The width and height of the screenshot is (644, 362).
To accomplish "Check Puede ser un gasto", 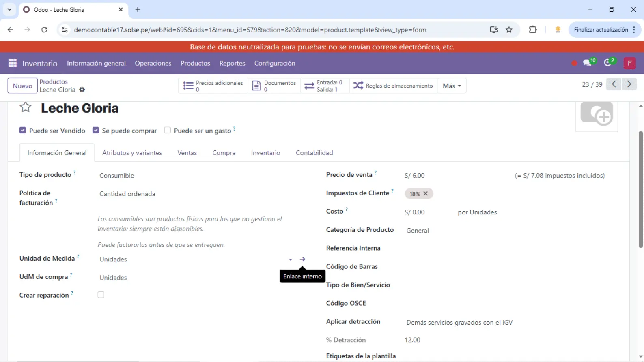I will (x=167, y=130).
